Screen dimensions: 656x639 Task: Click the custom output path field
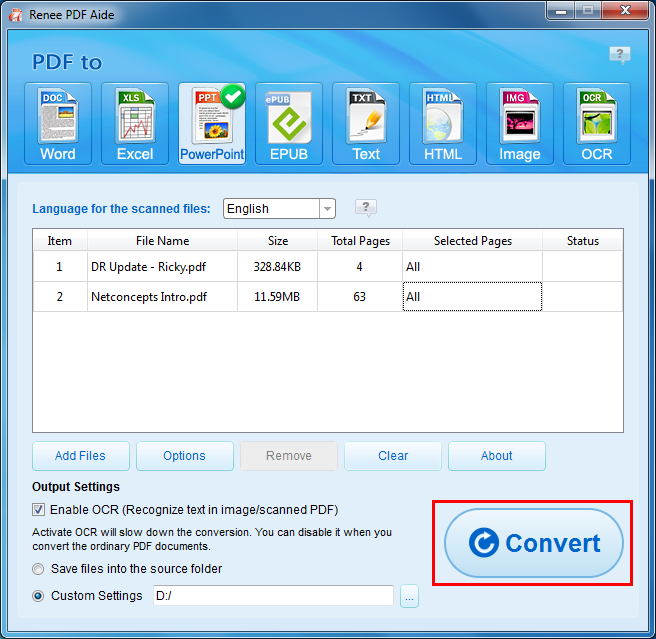tap(272, 596)
